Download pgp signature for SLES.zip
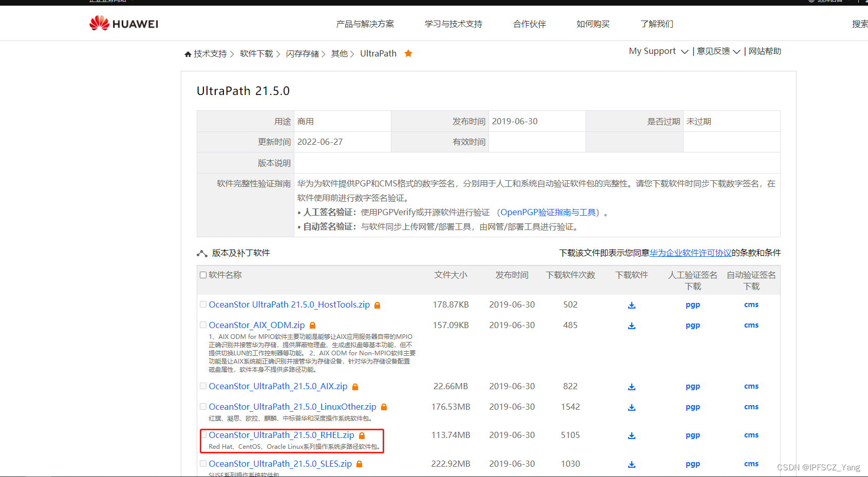Image resolution: width=868 pixels, height=477 pixels. click(693, 464)
